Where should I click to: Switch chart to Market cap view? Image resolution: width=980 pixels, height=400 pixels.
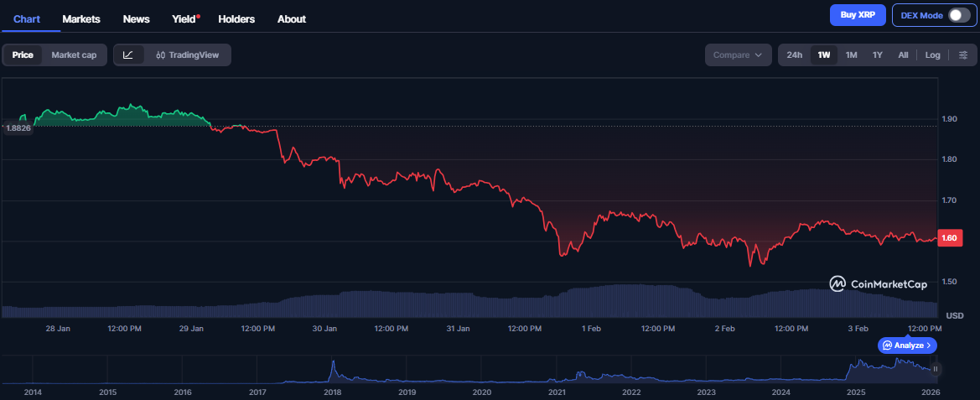tap(74, 55)
